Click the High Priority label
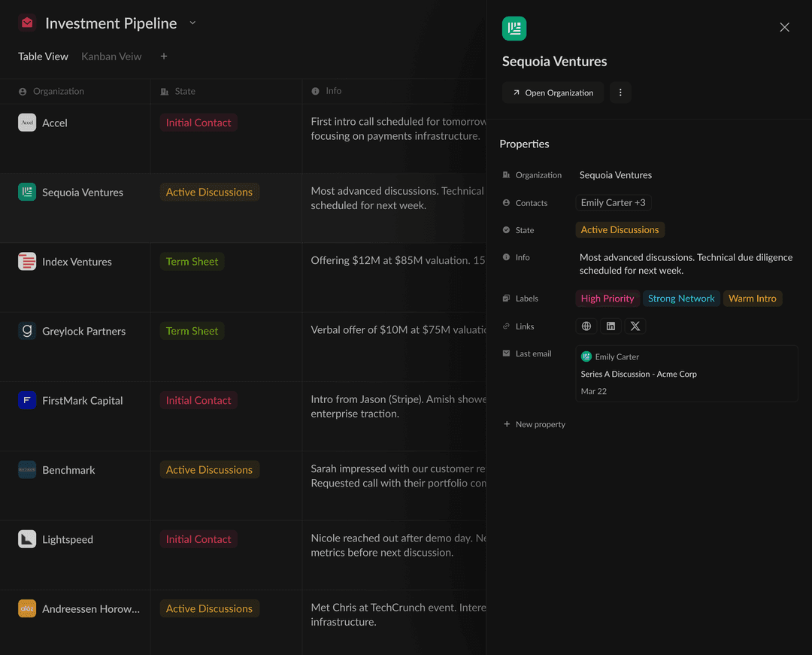812x655 pixels. (x=607, y=299)
